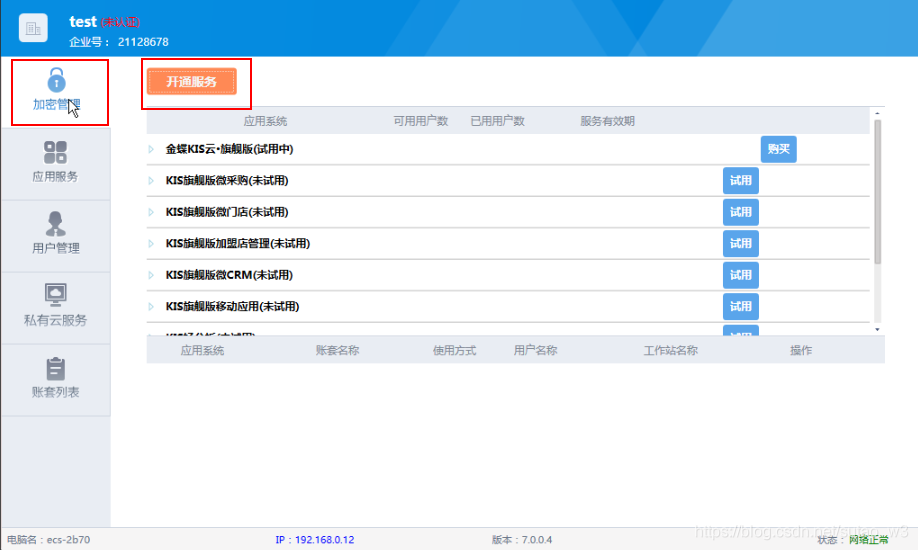Click the test account name in header
The width and height of the screenshot is (918, 550).
pos(83,22)
